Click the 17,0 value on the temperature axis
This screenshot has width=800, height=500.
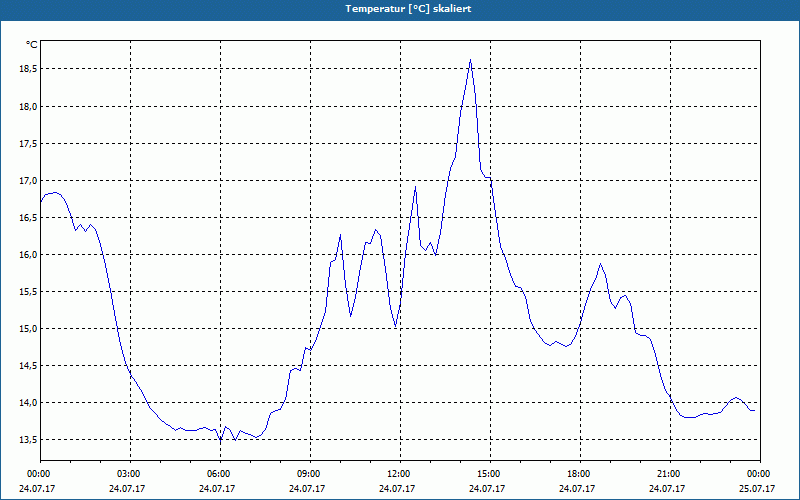tap(28, 181)
